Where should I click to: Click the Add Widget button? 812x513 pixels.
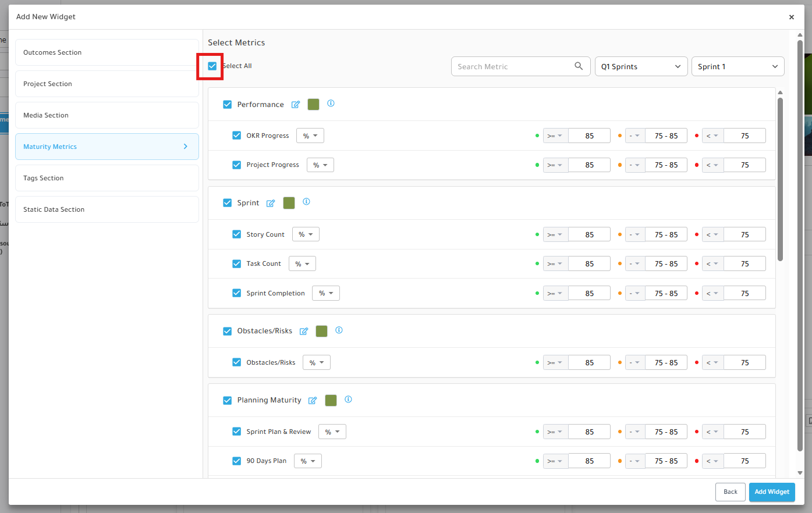coord(772,491)
